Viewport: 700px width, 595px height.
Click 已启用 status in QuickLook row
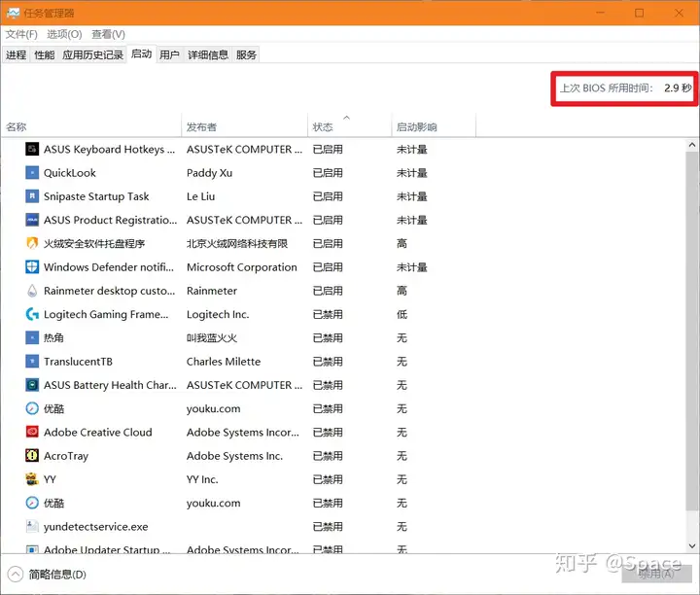pyautogui.click(x=328, y=173)
